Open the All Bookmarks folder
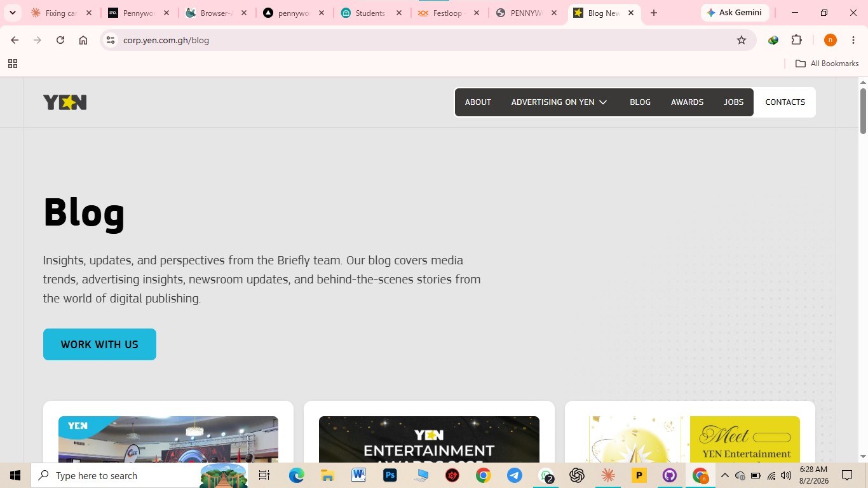This screenshot has width=868, height=488. (827, 64)
